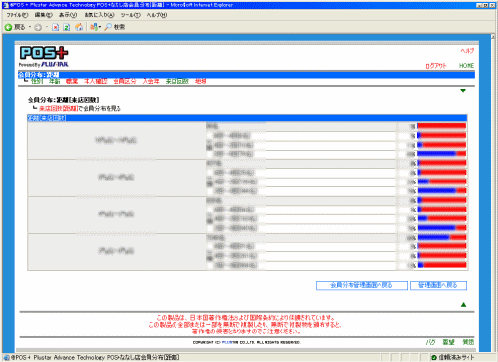The height and width of the screenshot is (362, 498).
Task: Return to top with green up triangle
Action: 463,305
